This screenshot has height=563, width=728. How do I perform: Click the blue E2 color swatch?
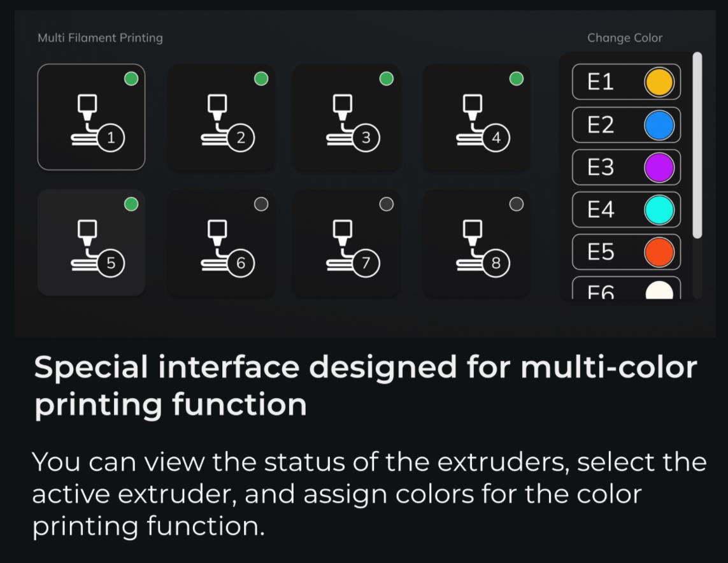click(x=659, y=125)
